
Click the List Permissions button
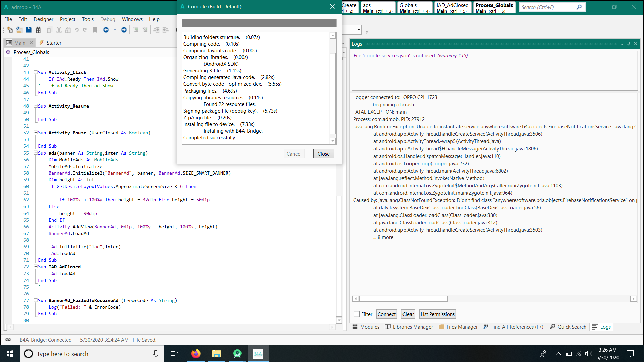(437, 314)
